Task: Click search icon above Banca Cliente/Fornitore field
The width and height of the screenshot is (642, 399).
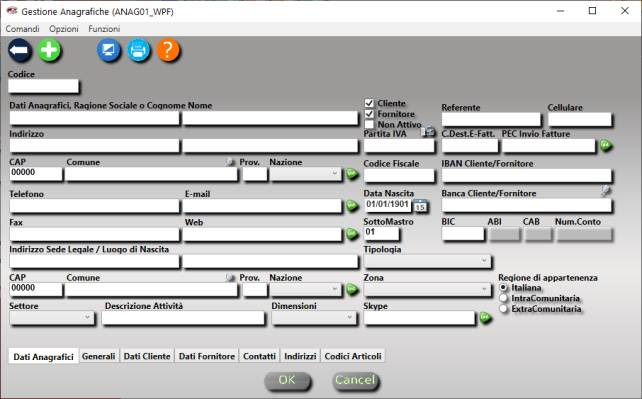Action: click(606, 190)
